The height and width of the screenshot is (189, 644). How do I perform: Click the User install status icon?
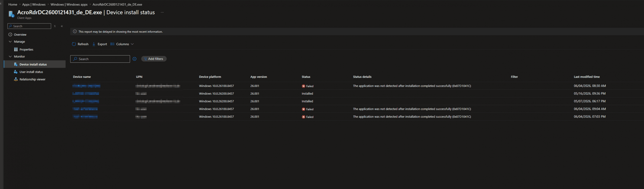tap(16, 72)
